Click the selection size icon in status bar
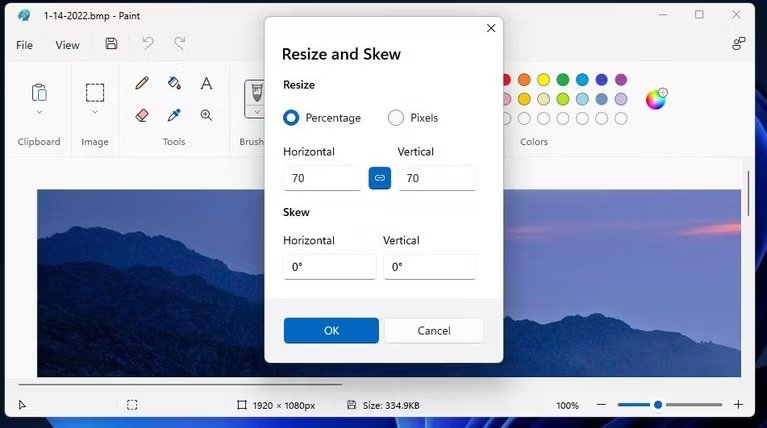This screenshot has height=428, width=767. [x=132, y=405]
